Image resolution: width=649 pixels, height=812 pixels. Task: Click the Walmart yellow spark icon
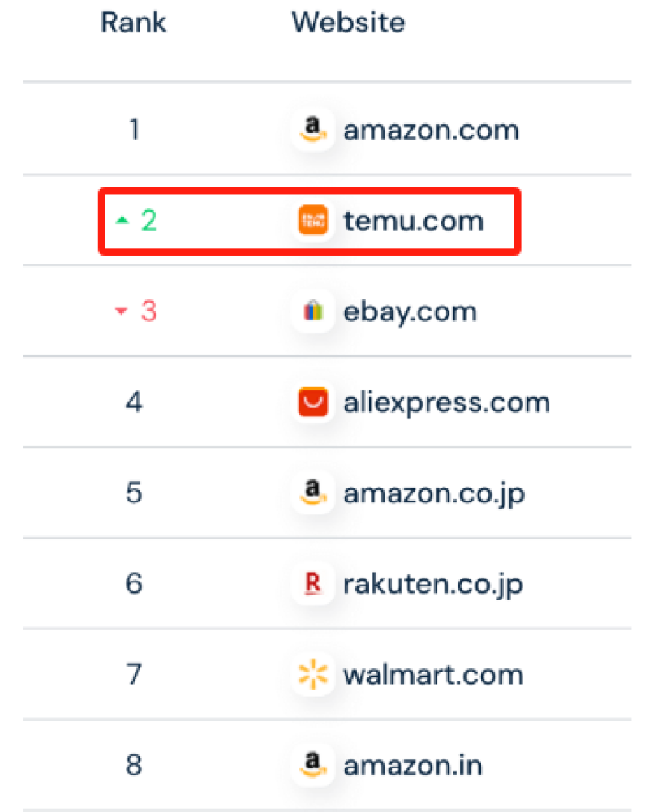313,674
